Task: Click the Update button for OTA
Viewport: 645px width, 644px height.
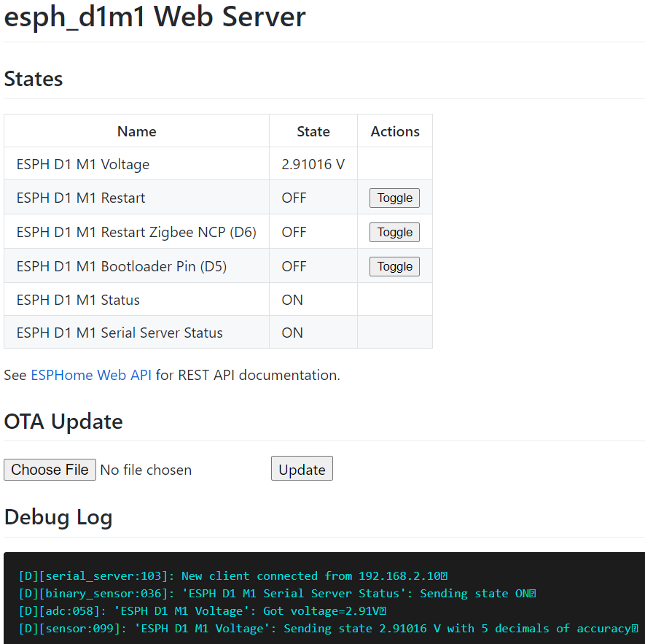Action: coord(301,468)
